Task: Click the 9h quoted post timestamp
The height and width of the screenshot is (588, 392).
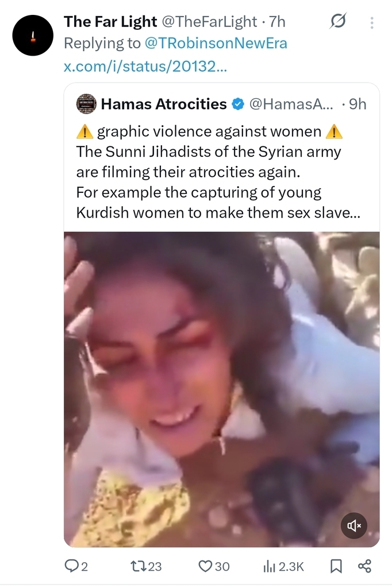Action: tap(357, 104)
